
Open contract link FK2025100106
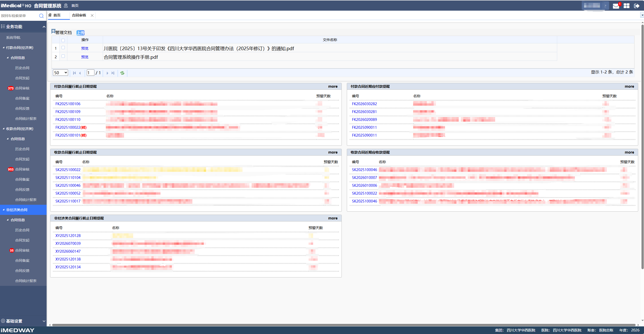pos(68,104)
